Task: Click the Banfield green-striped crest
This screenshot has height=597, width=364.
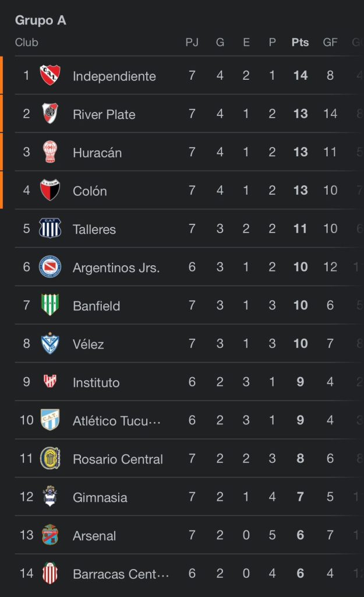Action: 50,305
